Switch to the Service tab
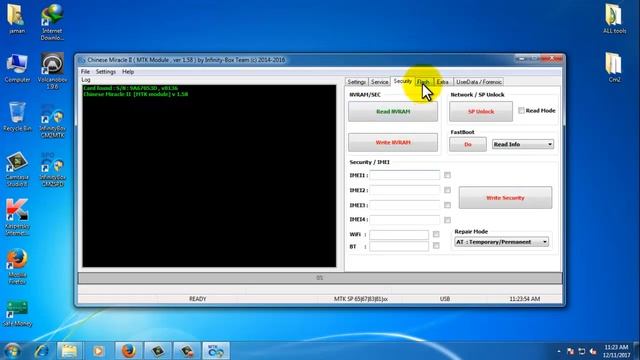Image resolution: width=640 pixels, height=360 pixels. (x=379, y=82)
